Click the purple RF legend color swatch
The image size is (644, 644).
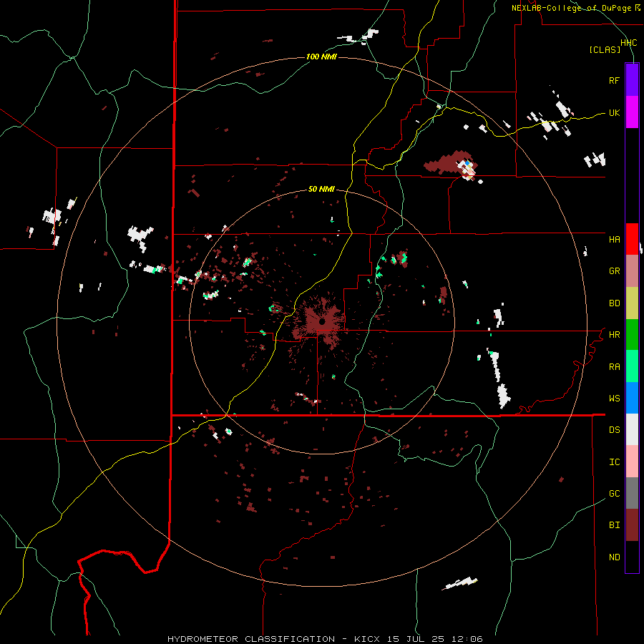click(x=632, y=79)
